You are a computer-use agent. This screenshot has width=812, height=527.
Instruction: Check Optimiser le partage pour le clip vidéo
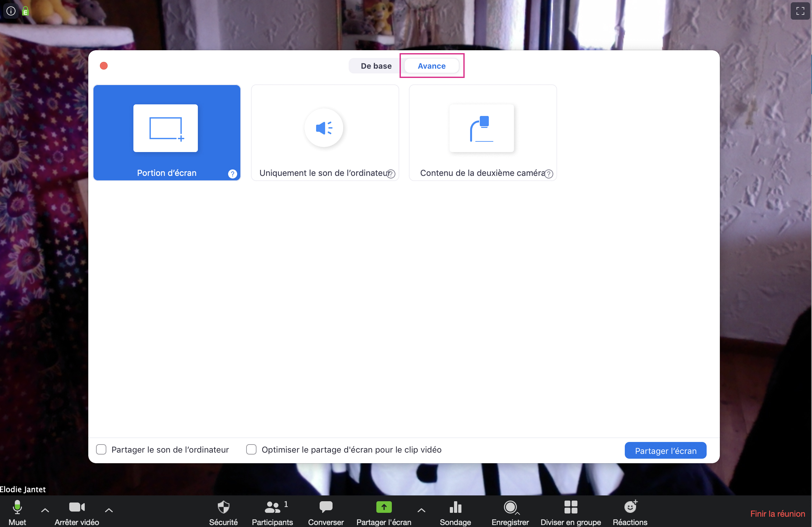(251, 449)
